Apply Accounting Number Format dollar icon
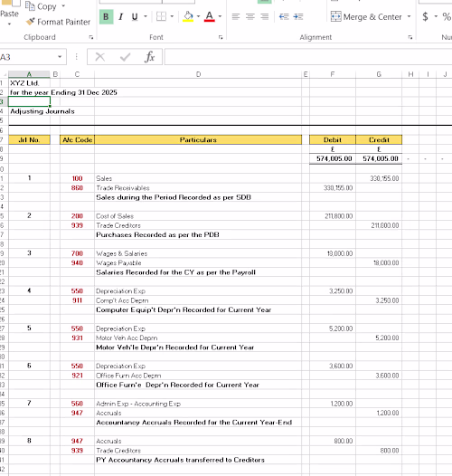452x476 pixels. [x=425, y=16]
